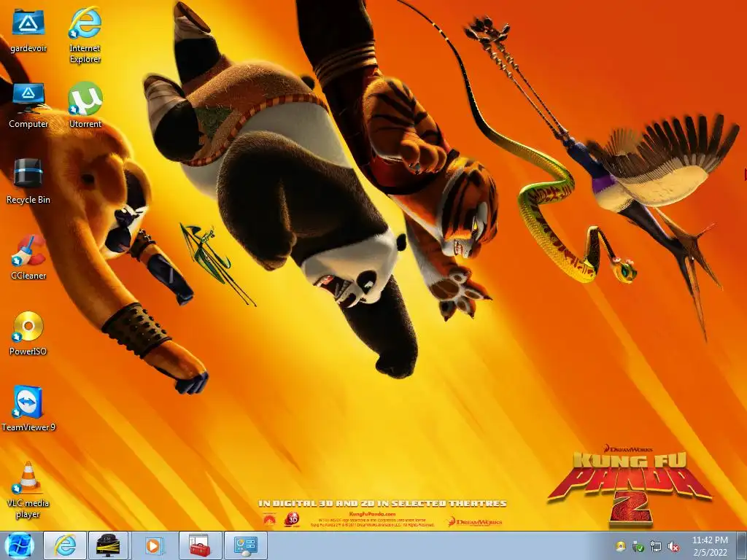Open Windows Media Player from taskbar
Viewport: 747px width, 560px height.
[x=153, y=545]
